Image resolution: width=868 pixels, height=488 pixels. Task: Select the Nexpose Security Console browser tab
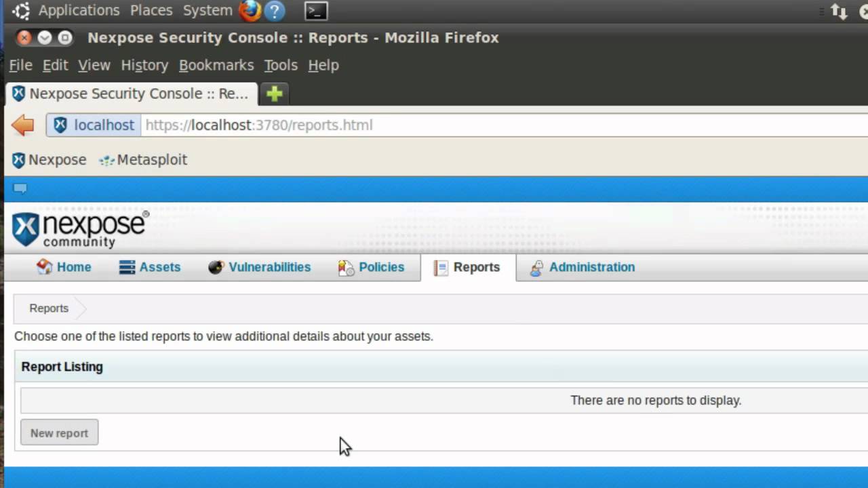point(132,94)
